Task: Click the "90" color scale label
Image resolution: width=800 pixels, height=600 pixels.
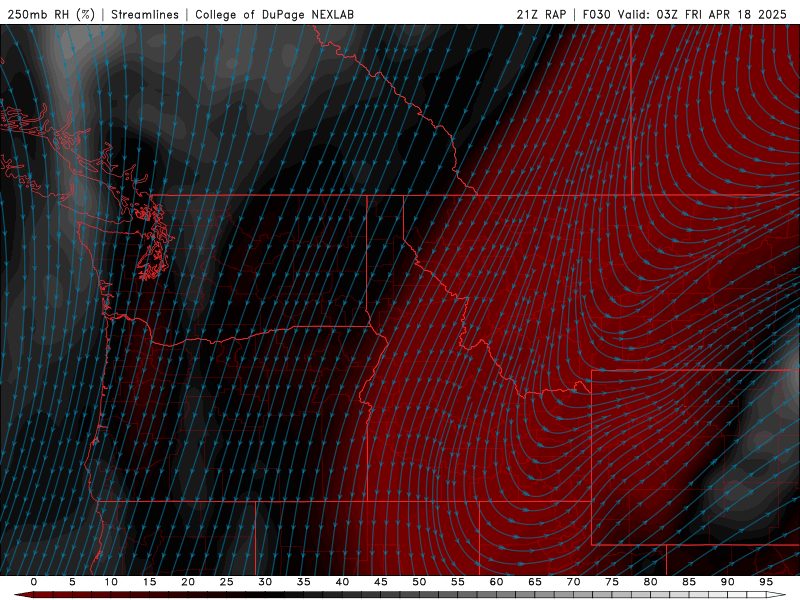Action: click(x=727, y=582)
